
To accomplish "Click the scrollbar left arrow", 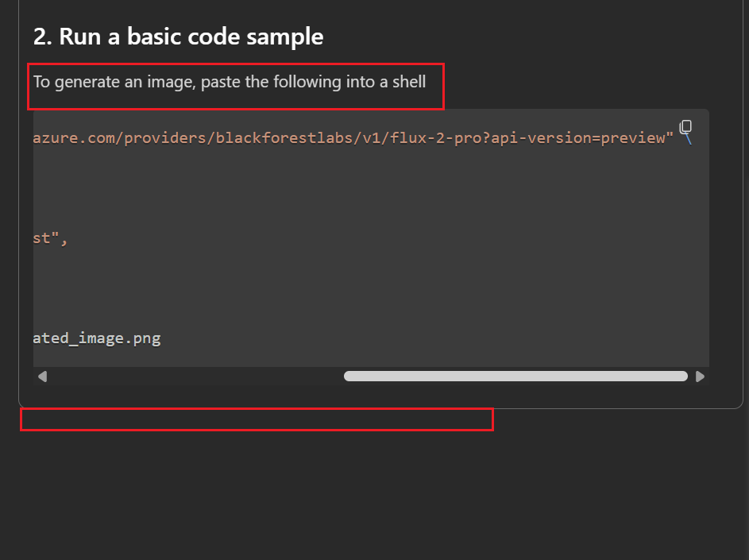I will [42, 377].
